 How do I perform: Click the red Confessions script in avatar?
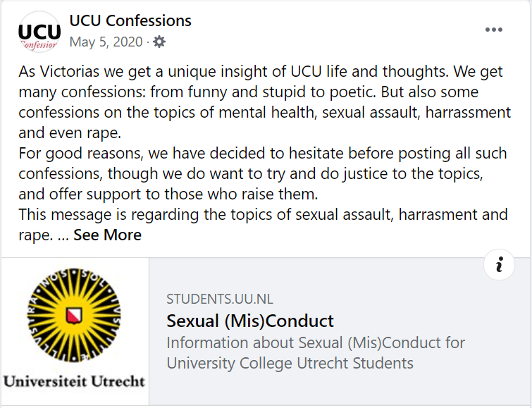point(39,46)
